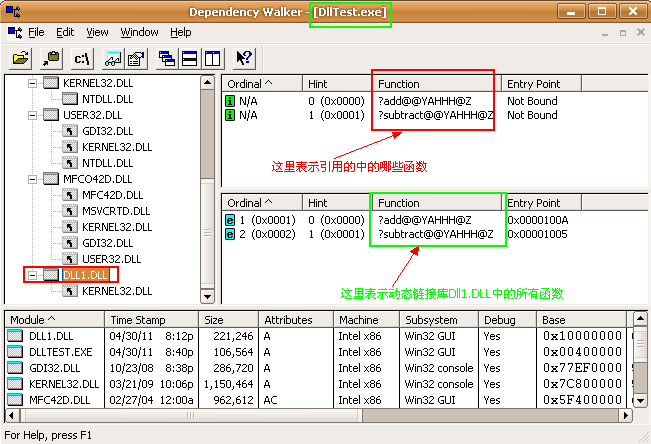Click the Open file folder toolbar icon

pos(20,58)
